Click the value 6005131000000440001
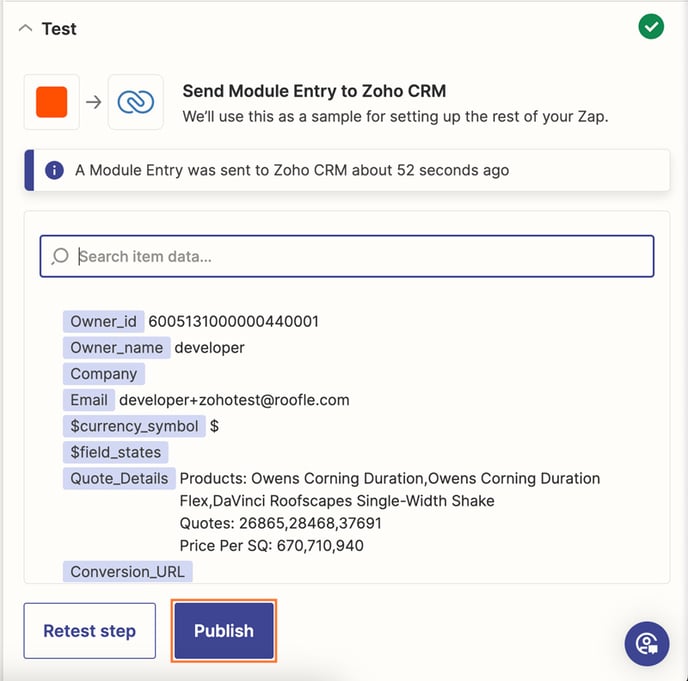 coord(233,322)
